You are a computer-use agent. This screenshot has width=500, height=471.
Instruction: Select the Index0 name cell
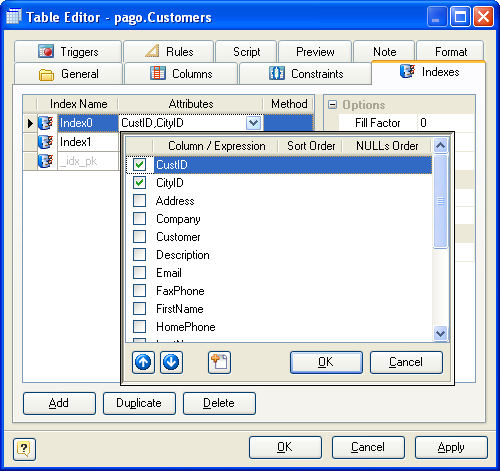[88, 123]
